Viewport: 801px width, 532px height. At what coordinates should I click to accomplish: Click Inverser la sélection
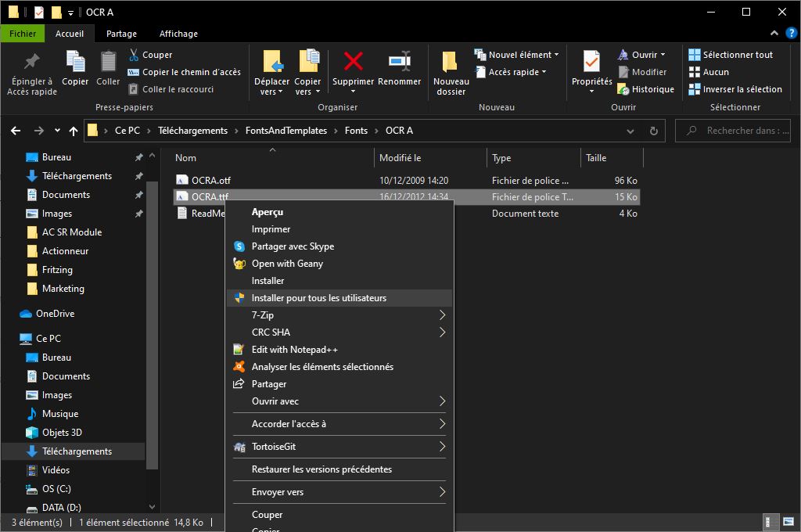click(x=735, y=89)
